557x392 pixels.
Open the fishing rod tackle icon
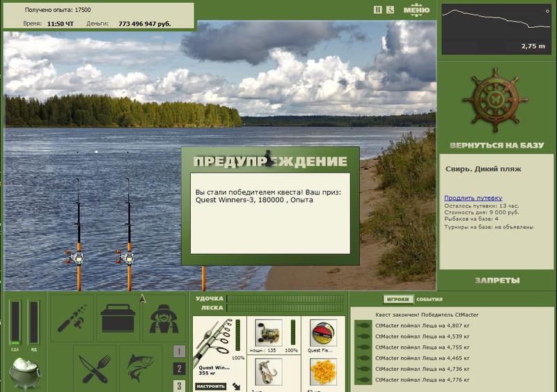(72, 317)
